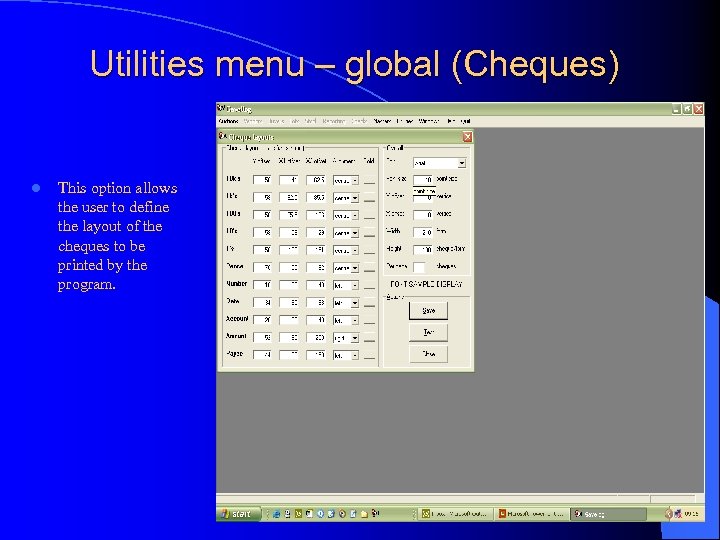
Task: Toggle the Bold checkbox for Amount row
Action: click(x=369, y=338)
